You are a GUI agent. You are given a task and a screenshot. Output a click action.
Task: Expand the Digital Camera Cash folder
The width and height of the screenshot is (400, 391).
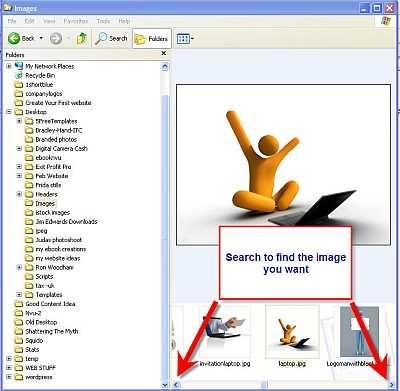click(19, 148)
